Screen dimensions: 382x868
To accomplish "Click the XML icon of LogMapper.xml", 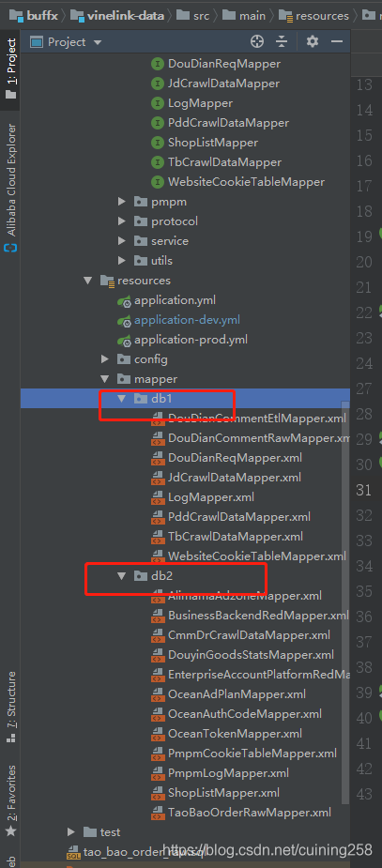I will [158, 497].
